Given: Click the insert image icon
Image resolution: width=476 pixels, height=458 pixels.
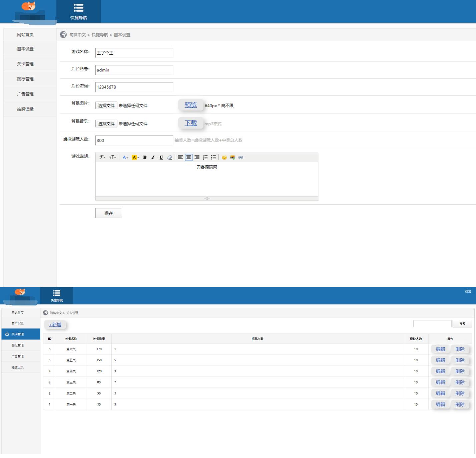Looking at the screenshot, I should click(x=232, y=157).
